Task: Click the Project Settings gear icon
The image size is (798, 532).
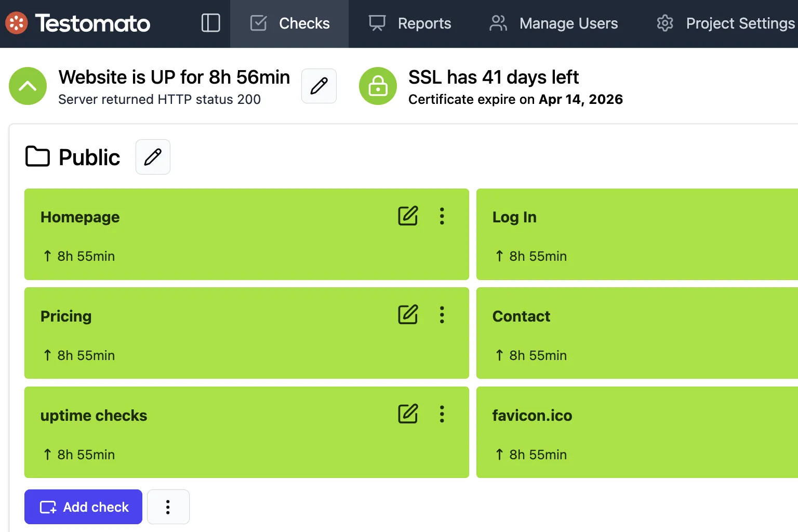Action: coord(664,23)
